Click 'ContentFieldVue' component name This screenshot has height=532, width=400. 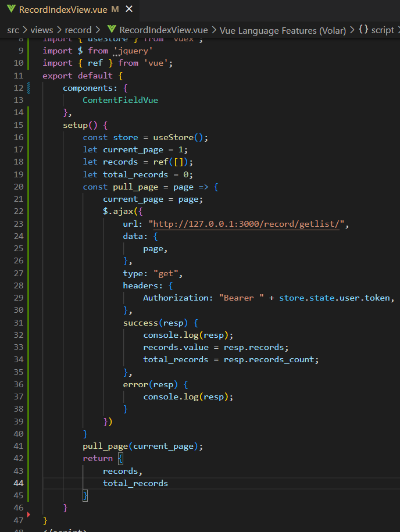(x=120, y=101)
